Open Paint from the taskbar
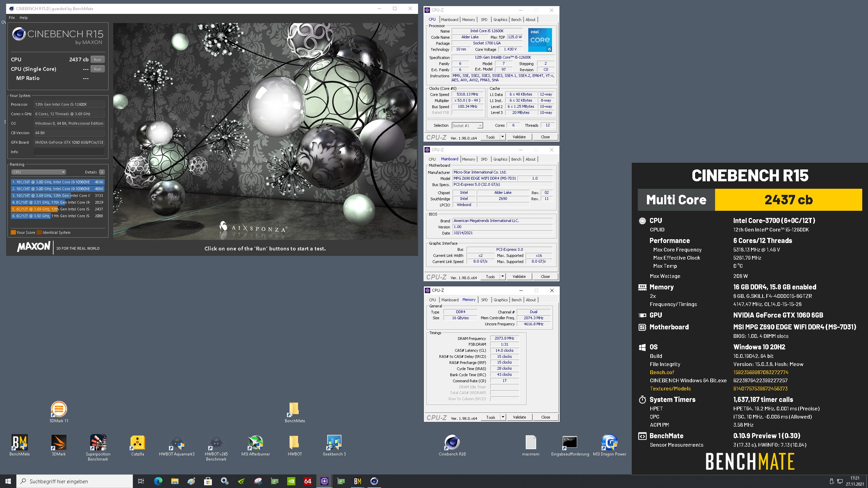The height and width of the screenshot is (488, 868). coord(191,481)
